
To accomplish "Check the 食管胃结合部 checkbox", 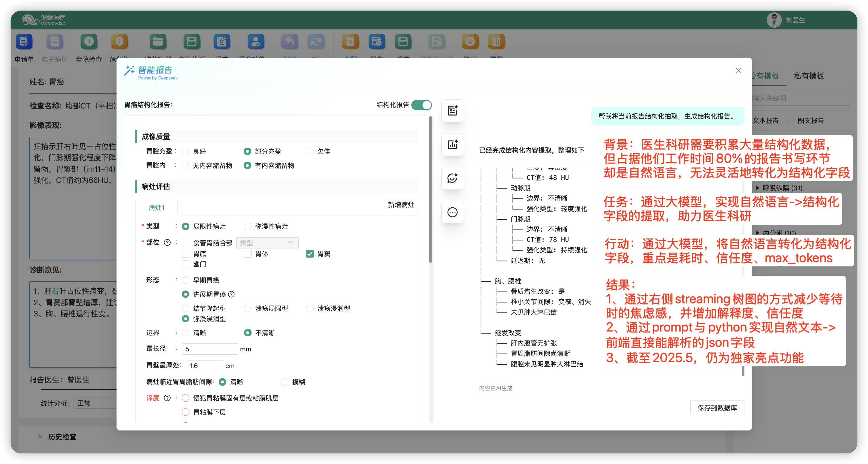I will 185,243.
